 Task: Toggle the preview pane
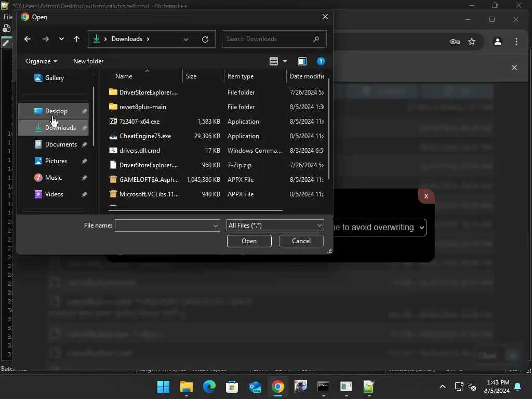302,61
